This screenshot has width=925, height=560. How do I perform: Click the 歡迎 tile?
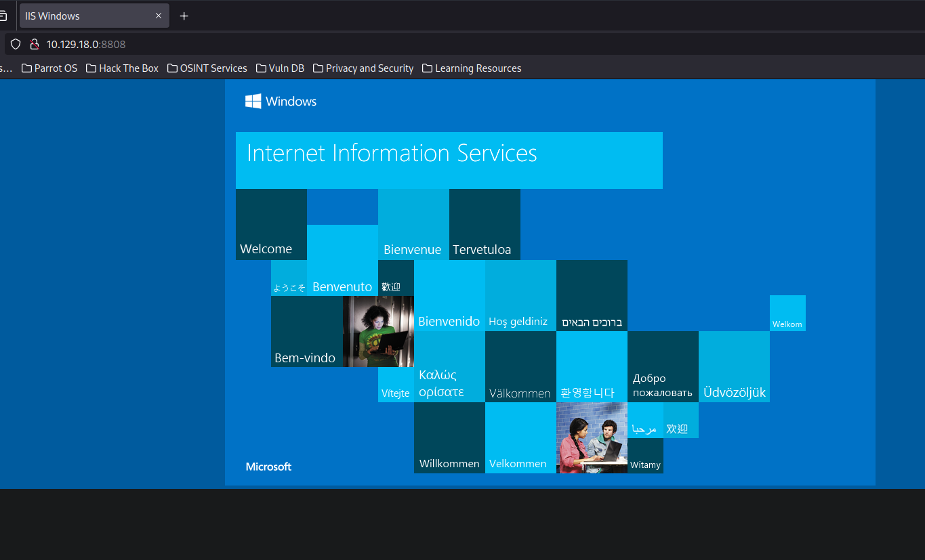pyautogui.click(x=396, y=278)
